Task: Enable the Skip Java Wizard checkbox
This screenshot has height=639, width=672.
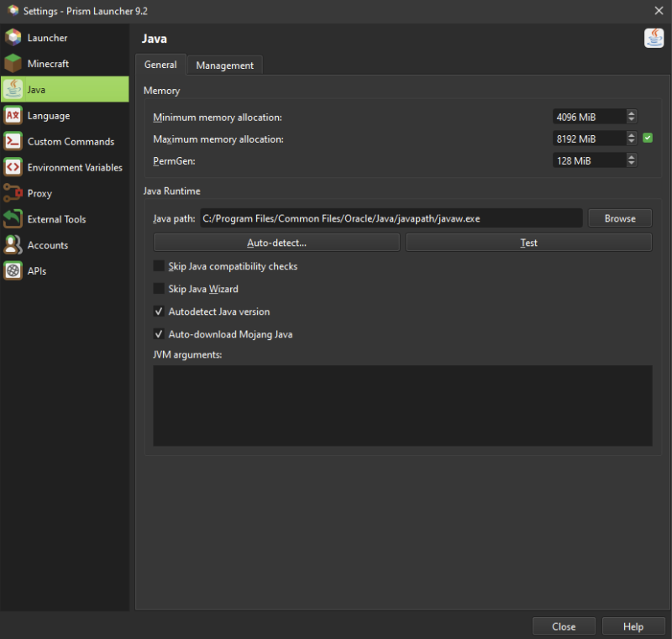Action: pos(159,289)
